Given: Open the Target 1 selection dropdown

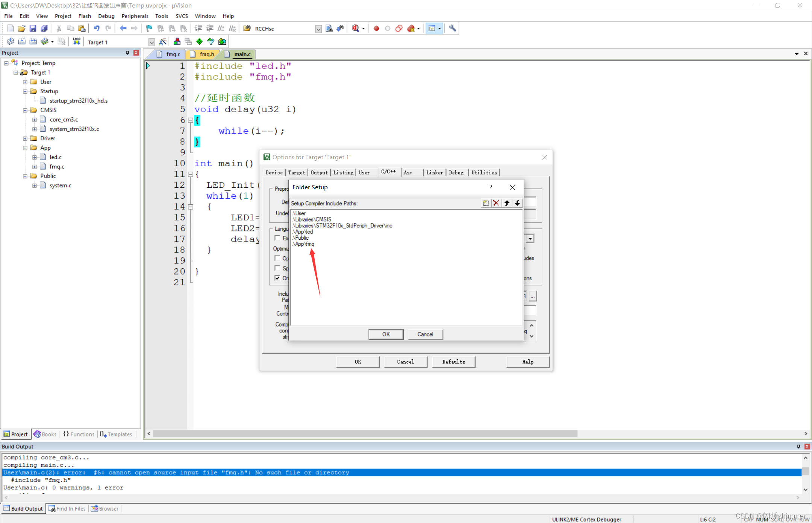Looking at the screenshot, I should coord(151,42).
